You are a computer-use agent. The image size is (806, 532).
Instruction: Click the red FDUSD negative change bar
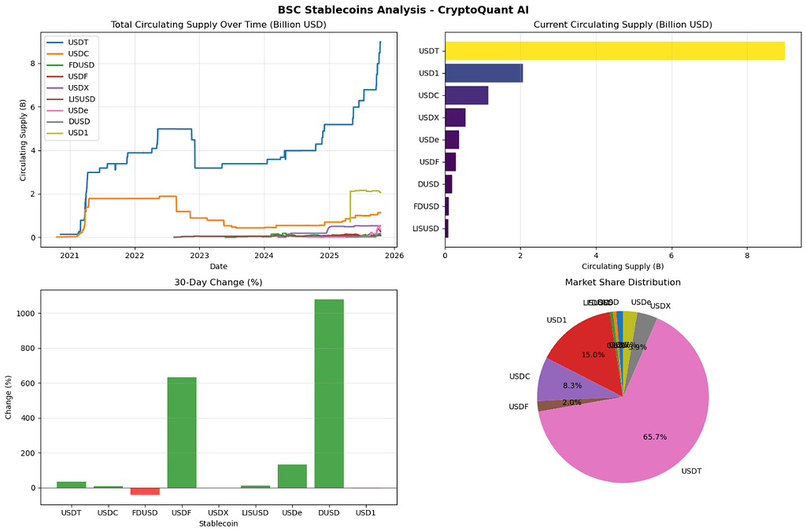[x=145, y=491]
